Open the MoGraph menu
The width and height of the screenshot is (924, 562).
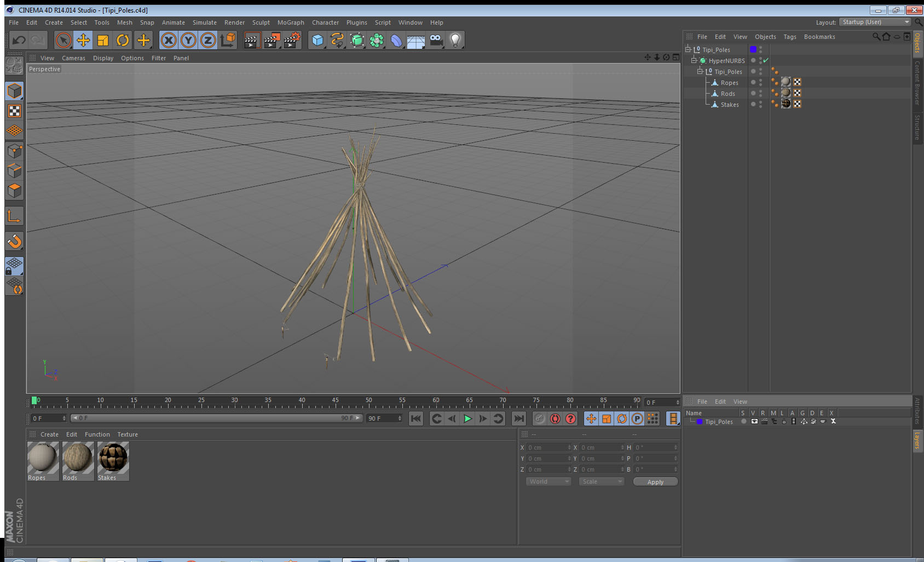coord(291,22)
